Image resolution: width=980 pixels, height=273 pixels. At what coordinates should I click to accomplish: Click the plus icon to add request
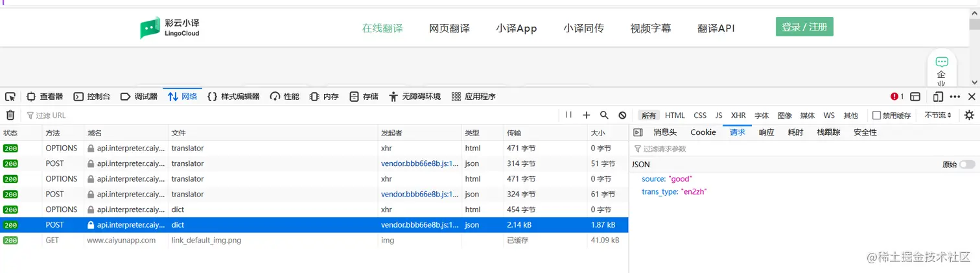(587, 115)
